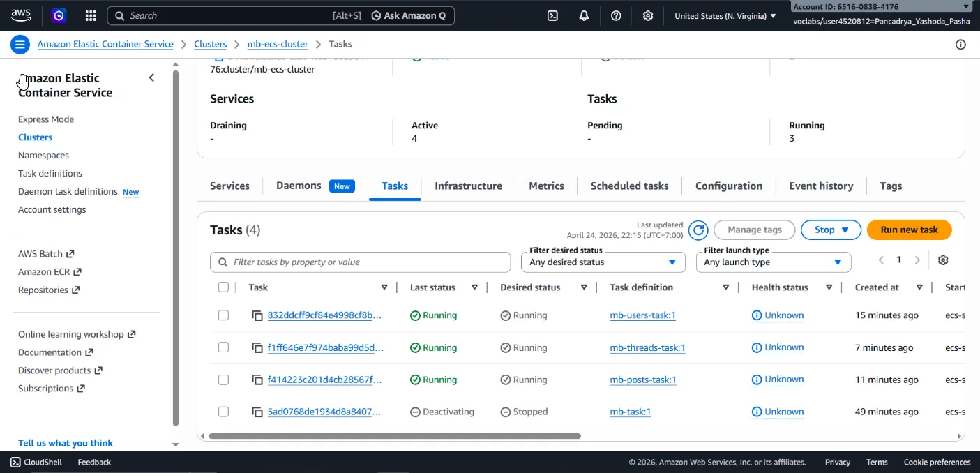This screenshot has width=980, height=473.
Task: Open Cookie preferences in footer
Action: 937,462
